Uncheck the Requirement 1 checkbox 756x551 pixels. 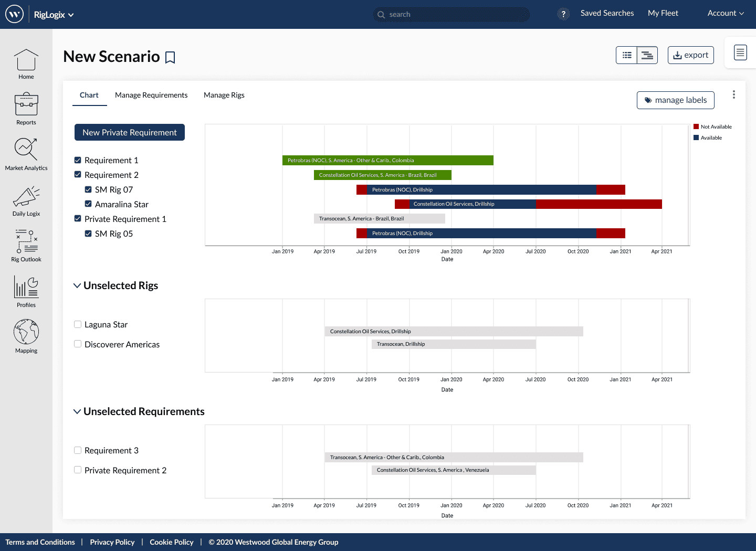78,160
